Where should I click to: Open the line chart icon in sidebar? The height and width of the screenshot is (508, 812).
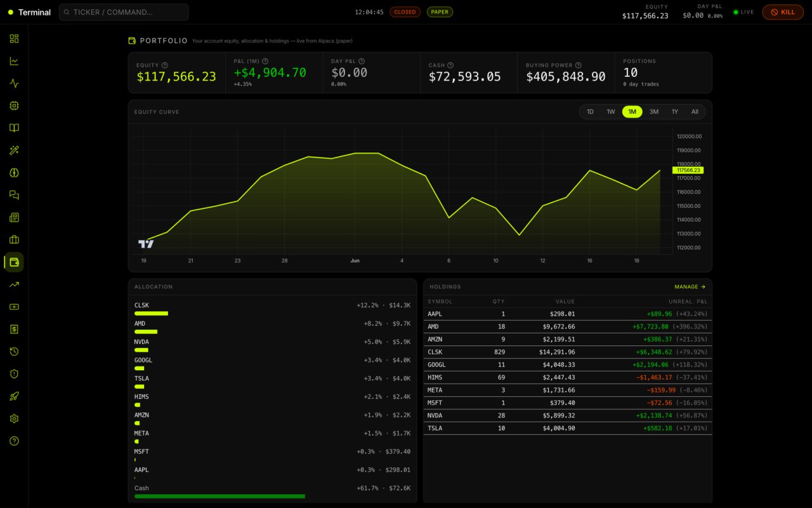[x=14, y=61]
